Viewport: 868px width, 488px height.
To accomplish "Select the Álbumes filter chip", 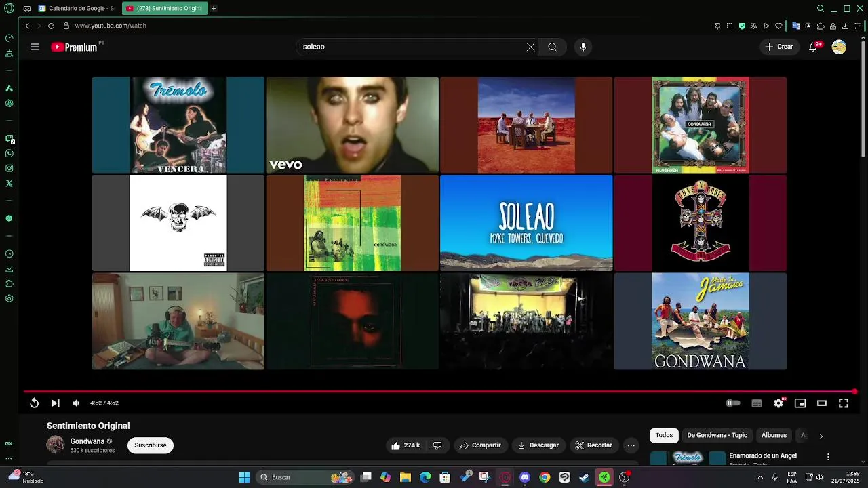I will click(x=774, y=435).
